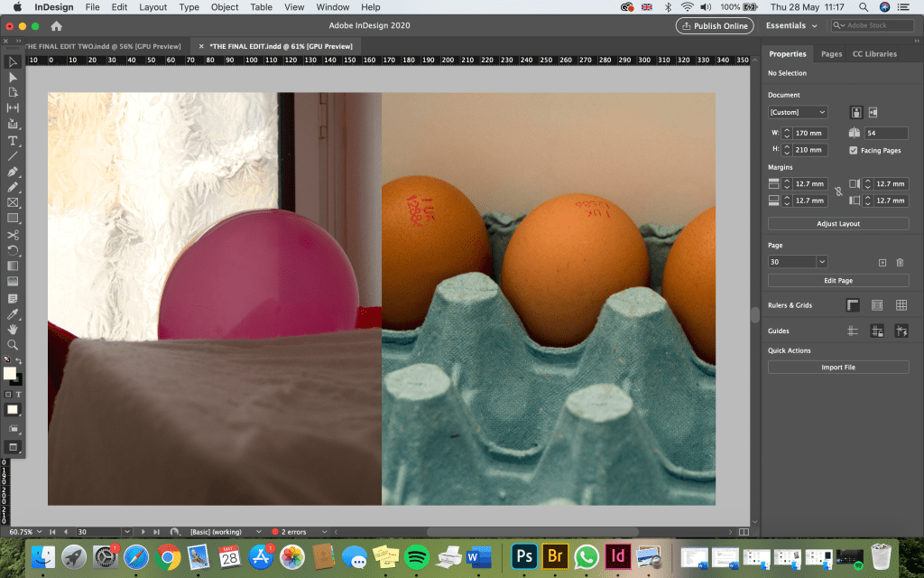
Task: Click the Adjust Layout button
Action: [838, 223]
